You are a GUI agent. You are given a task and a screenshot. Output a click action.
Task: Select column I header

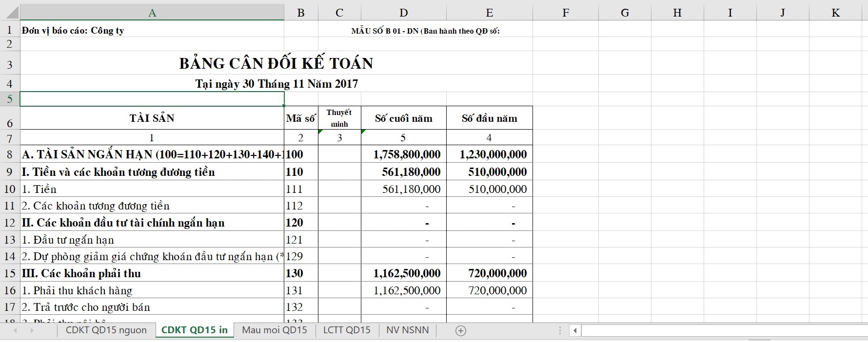click(730, 13)
